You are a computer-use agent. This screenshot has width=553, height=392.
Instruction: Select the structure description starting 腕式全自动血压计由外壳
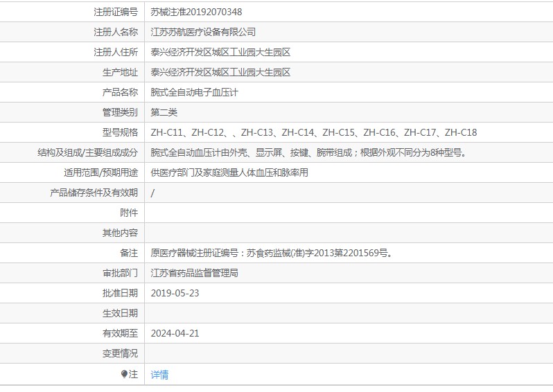tap(309, 152)
